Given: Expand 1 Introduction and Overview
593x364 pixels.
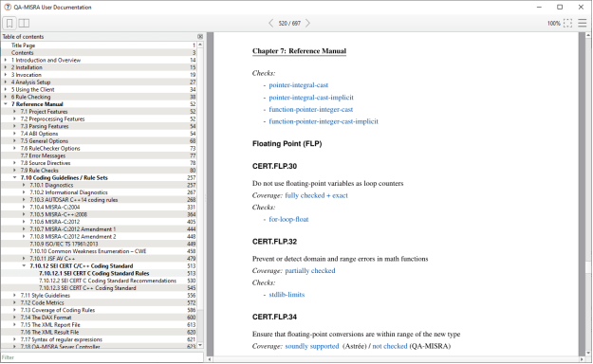Looking at the screenshot, I should pyautogui.click(x=6, y=60).
